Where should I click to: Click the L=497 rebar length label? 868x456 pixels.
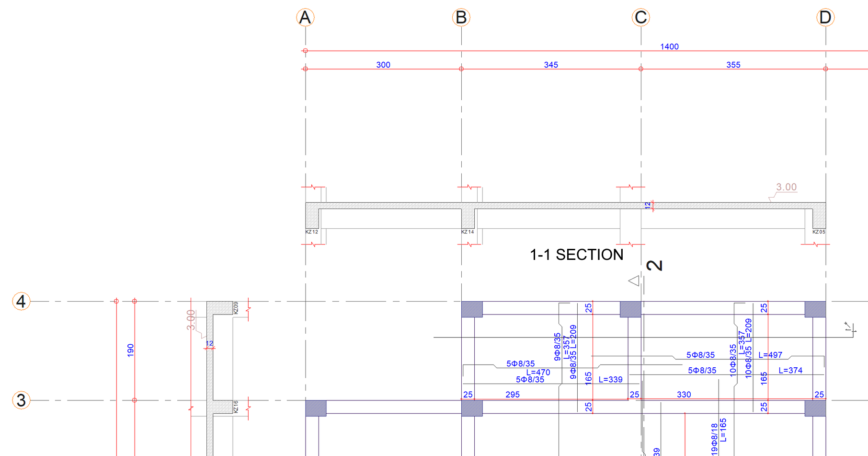point(770,355)
